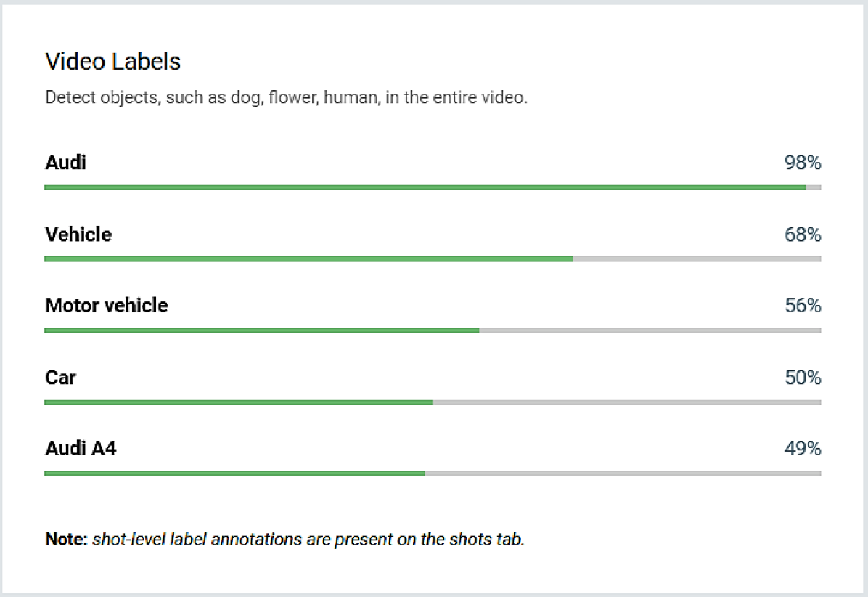This screenshot has height=597, width=868.
Task: Pick the Car label
Action: click(60, 378)
